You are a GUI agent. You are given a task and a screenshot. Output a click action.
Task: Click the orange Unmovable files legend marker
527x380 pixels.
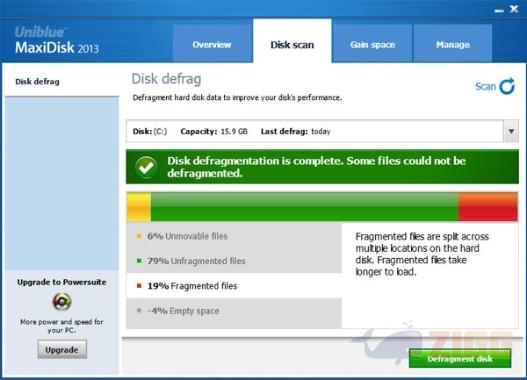(139, 236)
